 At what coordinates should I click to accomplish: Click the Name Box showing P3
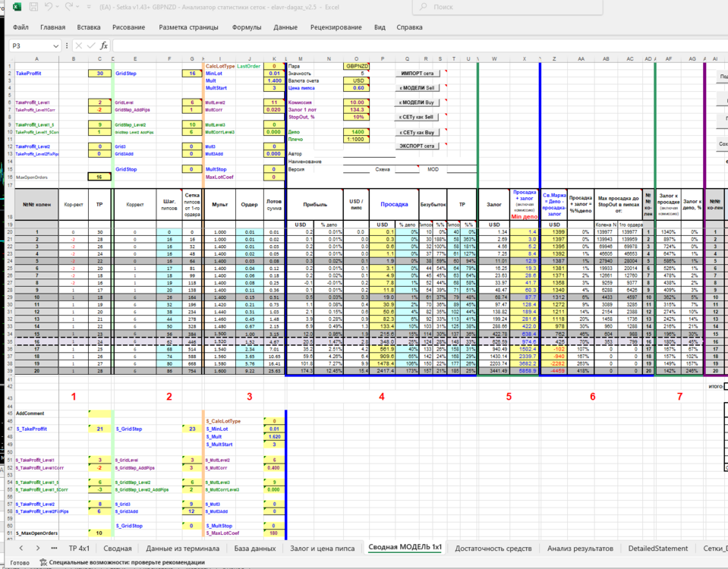(30, 46)
